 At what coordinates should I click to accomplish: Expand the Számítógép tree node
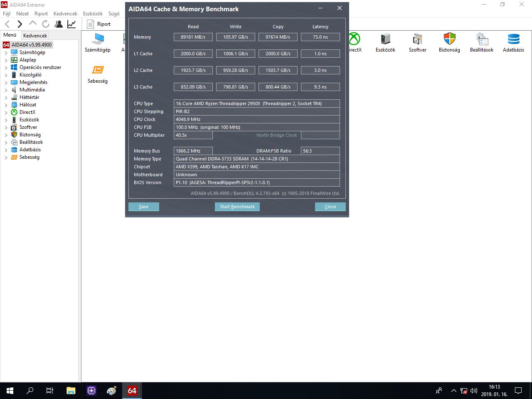pyautogui.click(x=6, y=52)
